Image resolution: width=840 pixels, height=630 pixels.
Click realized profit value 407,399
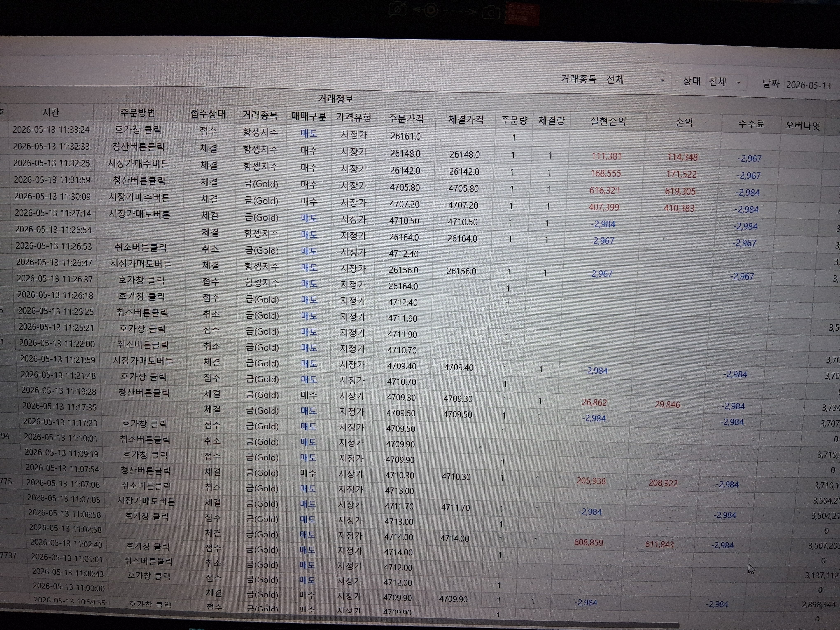tap(604, 207)
